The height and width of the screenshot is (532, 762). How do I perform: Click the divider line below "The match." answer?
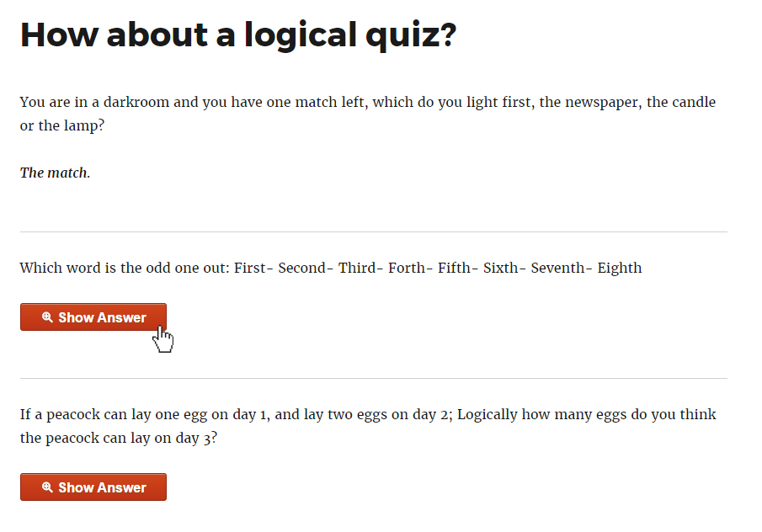(373, 231)
